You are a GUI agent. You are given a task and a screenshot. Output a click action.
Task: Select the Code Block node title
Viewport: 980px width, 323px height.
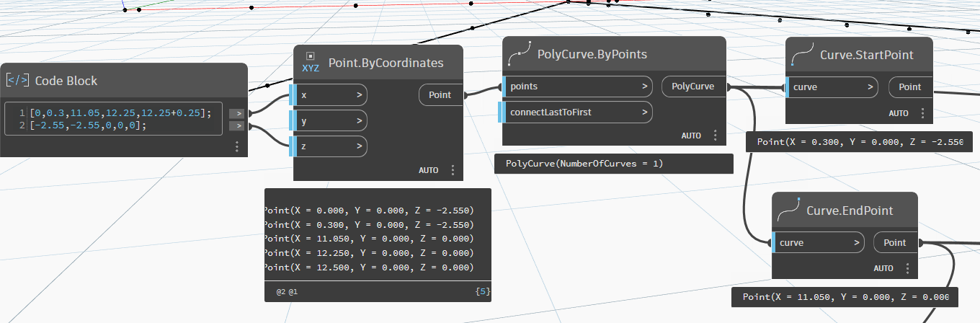pyautogui.click(x=66, y=80)
